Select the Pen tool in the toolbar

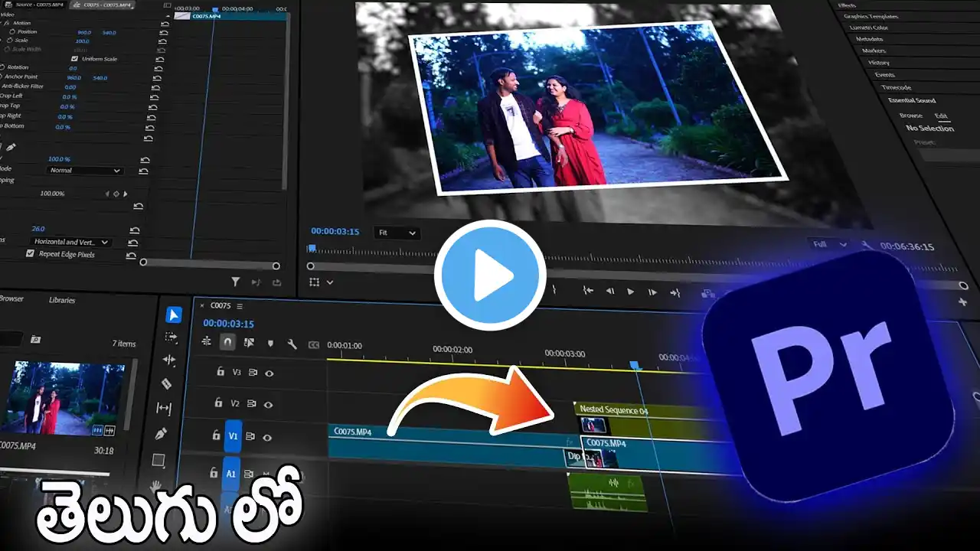tap(161, 434)
